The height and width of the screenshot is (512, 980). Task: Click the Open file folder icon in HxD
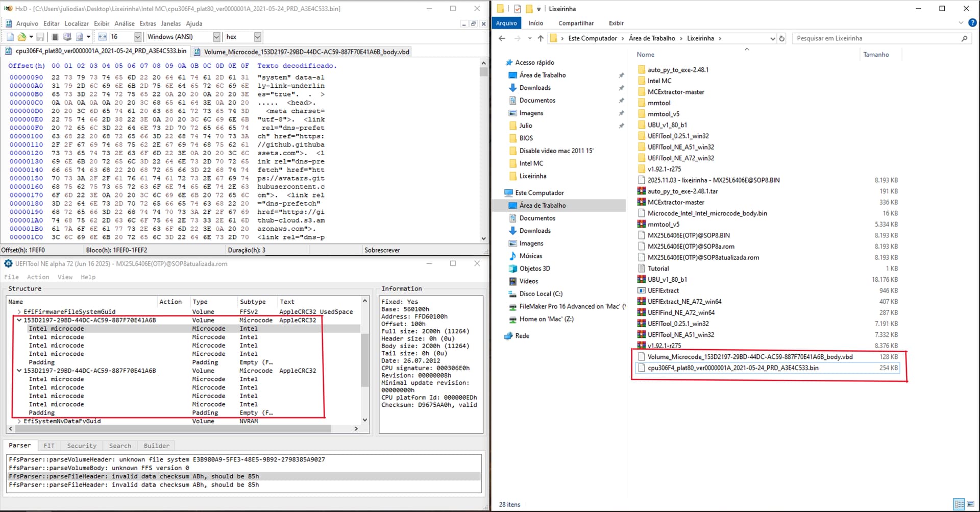(x=22, y=37)
